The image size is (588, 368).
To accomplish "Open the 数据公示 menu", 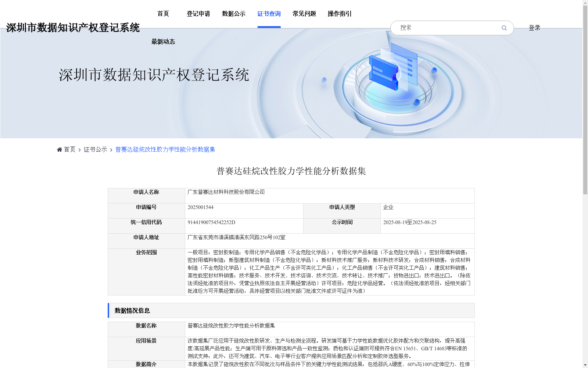I will (x=234, y=14).
